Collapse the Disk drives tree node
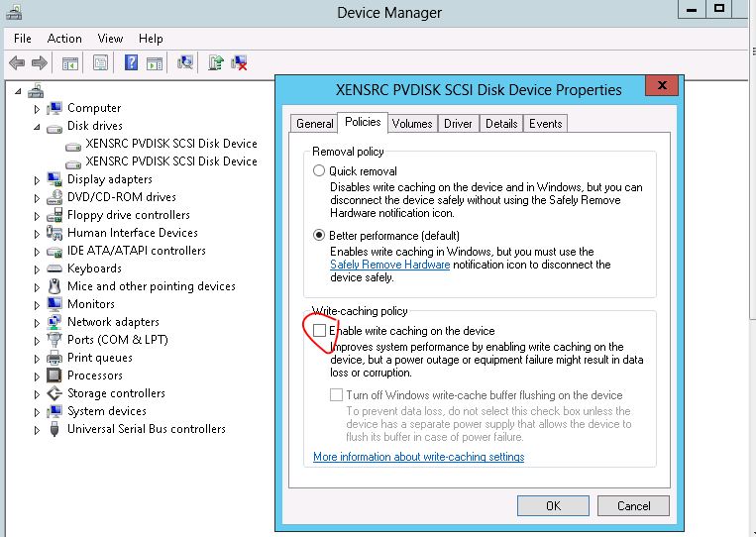Image resolution: width=756 pixels, height=537 pixels. [x=38, y=127]
